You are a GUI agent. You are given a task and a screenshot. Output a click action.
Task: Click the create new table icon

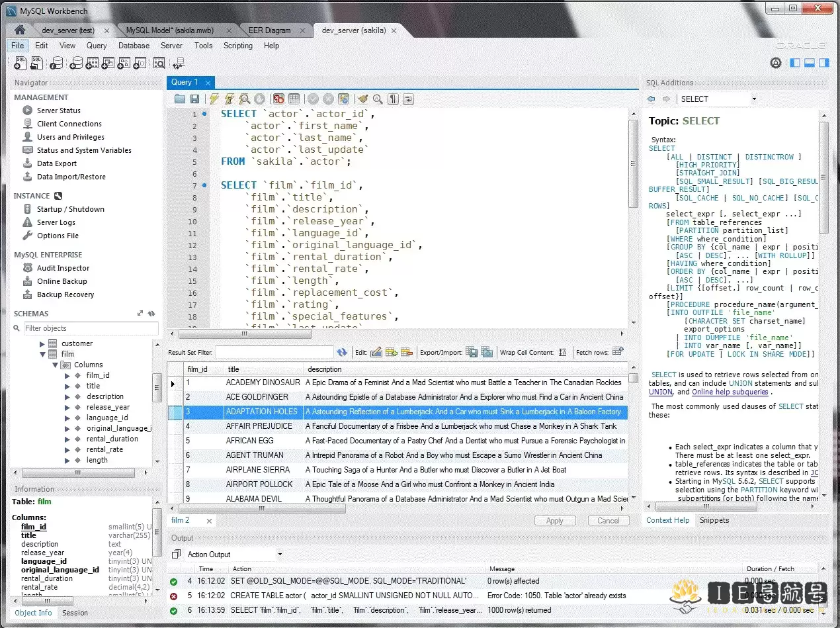(x=93, y=63)
